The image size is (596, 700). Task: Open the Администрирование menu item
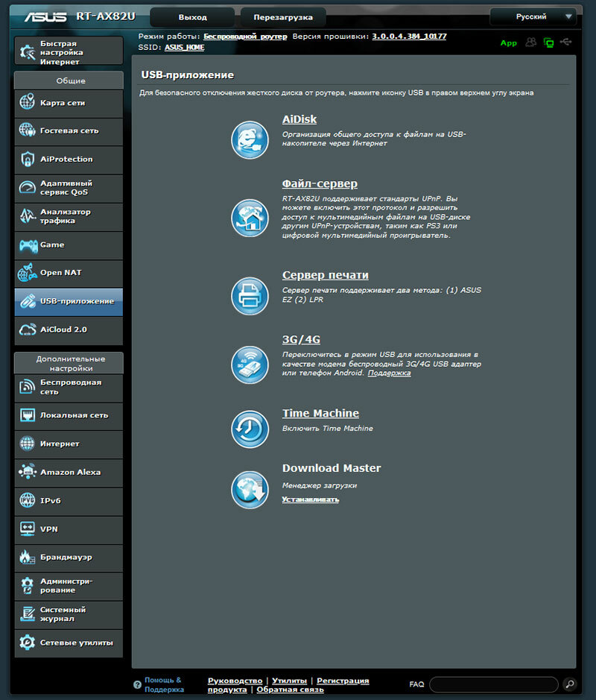click(69, 586)
